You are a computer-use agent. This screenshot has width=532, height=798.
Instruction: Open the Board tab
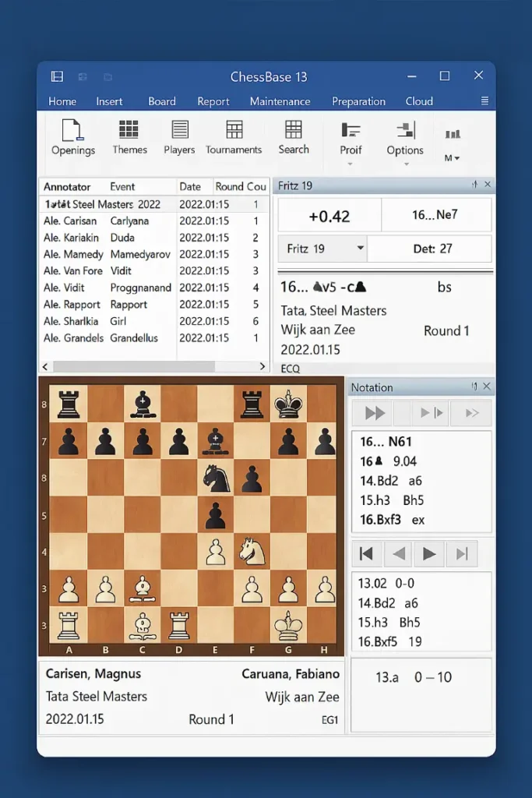point(162,101)
